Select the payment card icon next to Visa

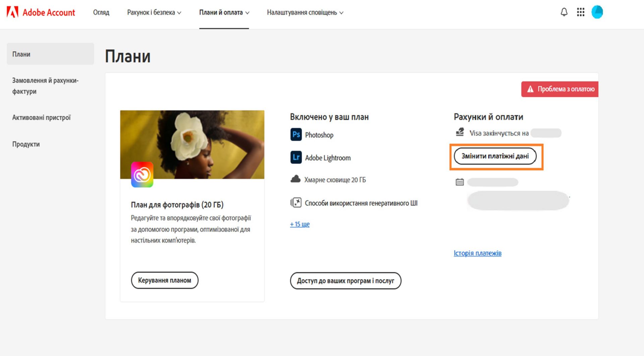(460, 133)
